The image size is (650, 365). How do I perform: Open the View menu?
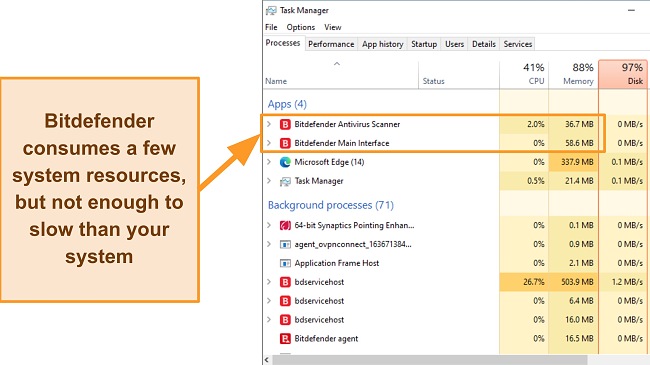(x=332, y=27)
